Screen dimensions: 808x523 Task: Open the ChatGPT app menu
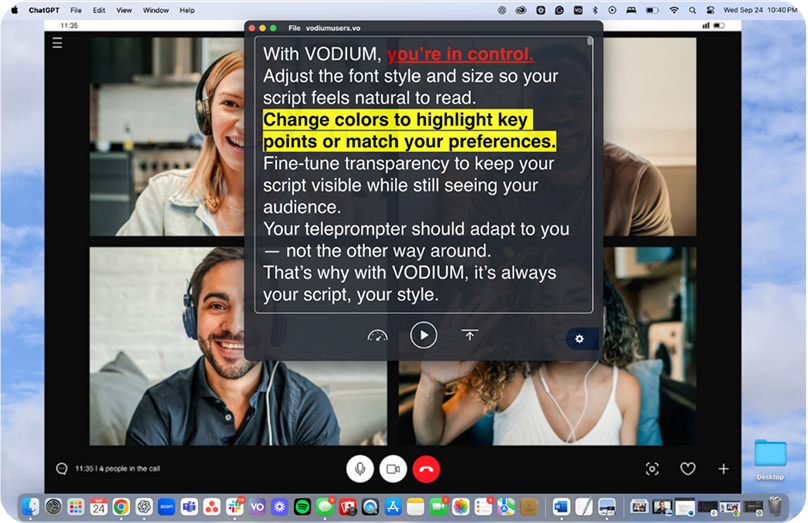tap(44, 10)
